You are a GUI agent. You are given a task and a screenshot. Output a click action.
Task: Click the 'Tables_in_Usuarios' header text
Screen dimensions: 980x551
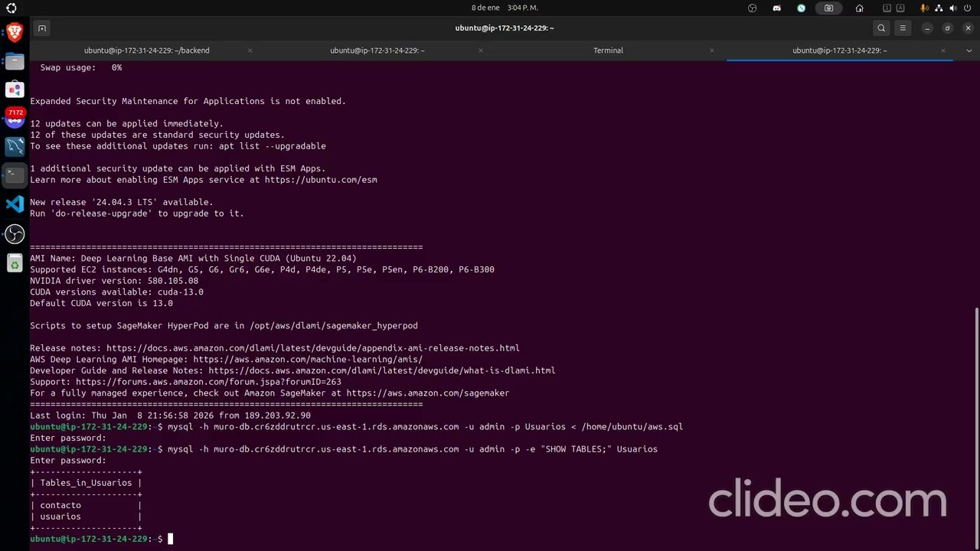click(x=86, y=483)
